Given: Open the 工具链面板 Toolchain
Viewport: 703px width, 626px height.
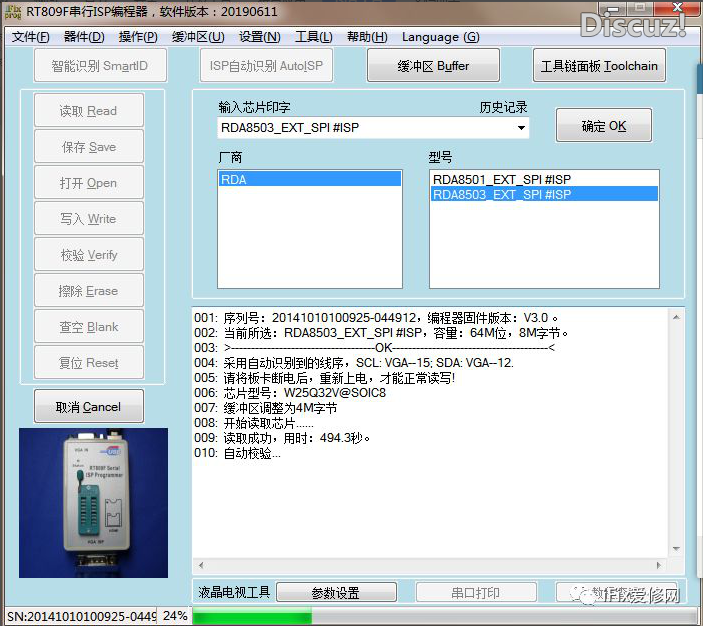Looking at the screenshot, I should 599,66.
